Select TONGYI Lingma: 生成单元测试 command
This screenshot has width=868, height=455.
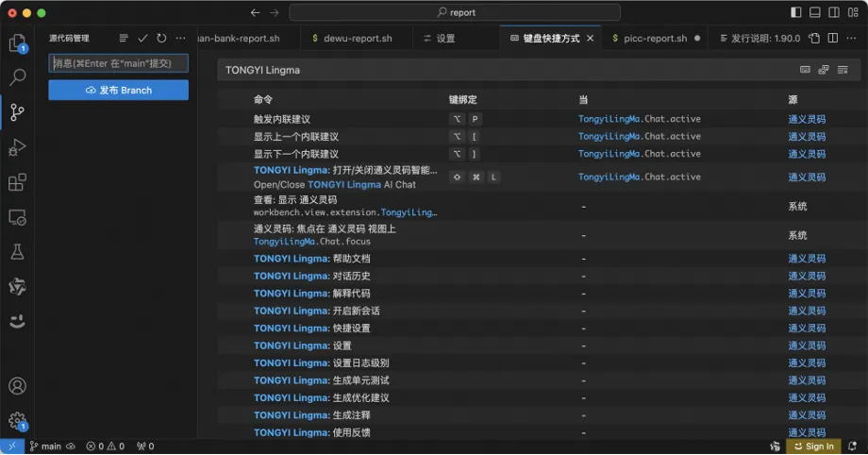[x=539, y=380]
